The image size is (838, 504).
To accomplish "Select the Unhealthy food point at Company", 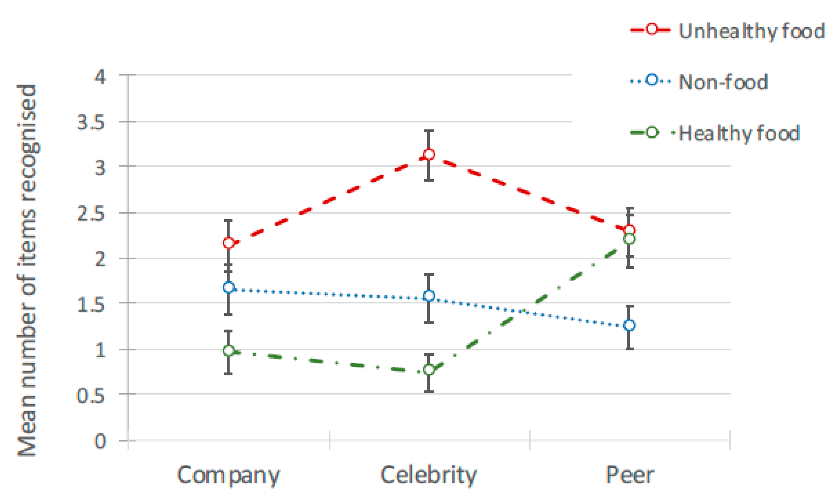I will pos(228,243).
